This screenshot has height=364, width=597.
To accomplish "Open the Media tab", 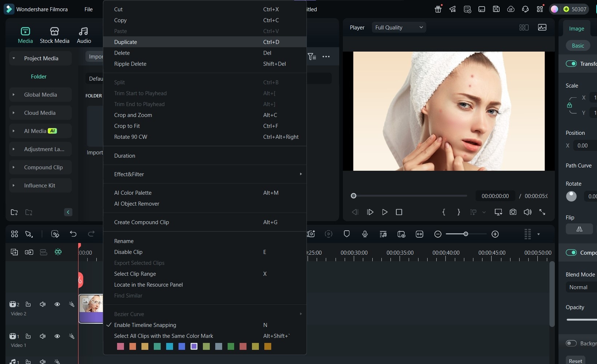I will point(25,35).
